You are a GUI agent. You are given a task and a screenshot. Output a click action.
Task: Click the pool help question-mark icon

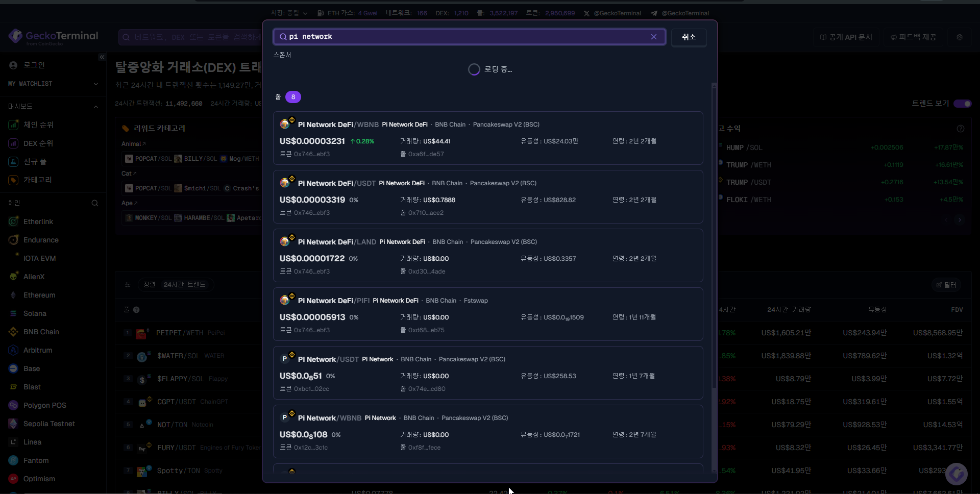(136, 310)
